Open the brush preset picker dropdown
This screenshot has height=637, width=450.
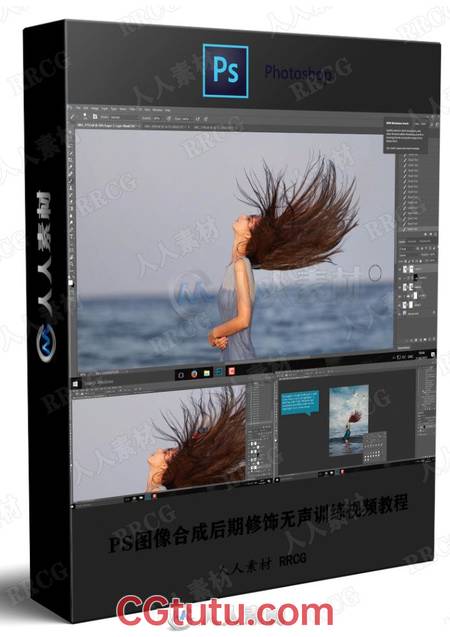85,116
